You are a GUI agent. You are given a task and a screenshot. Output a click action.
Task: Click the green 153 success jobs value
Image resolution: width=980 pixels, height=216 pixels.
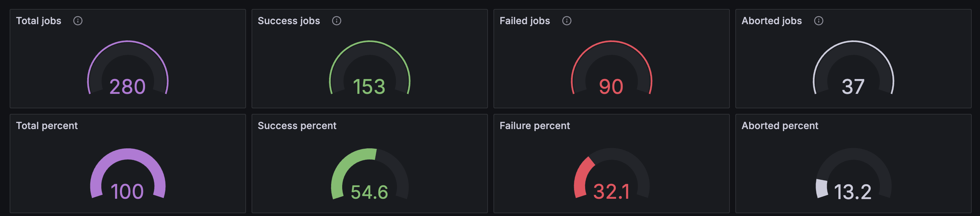coord(369,87)
